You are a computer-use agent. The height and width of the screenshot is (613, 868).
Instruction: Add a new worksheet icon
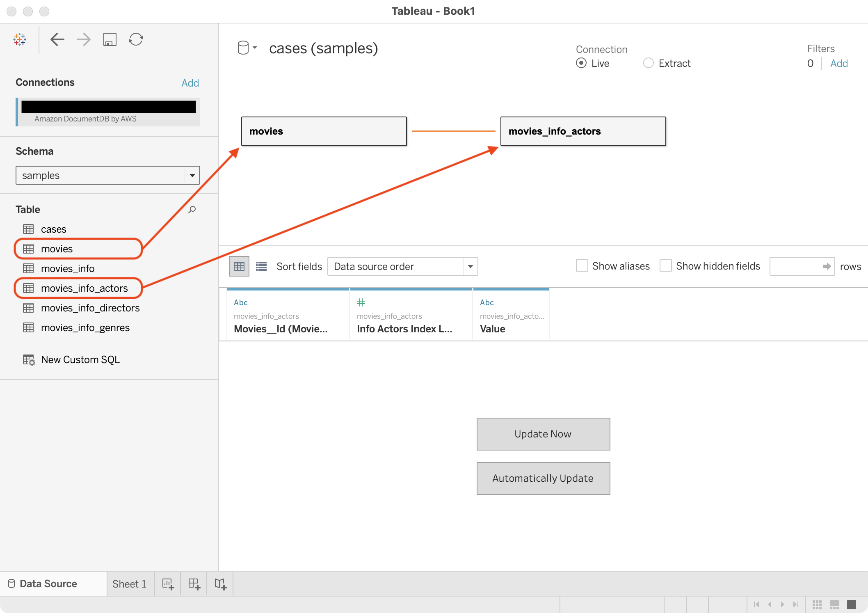(168, 583)
